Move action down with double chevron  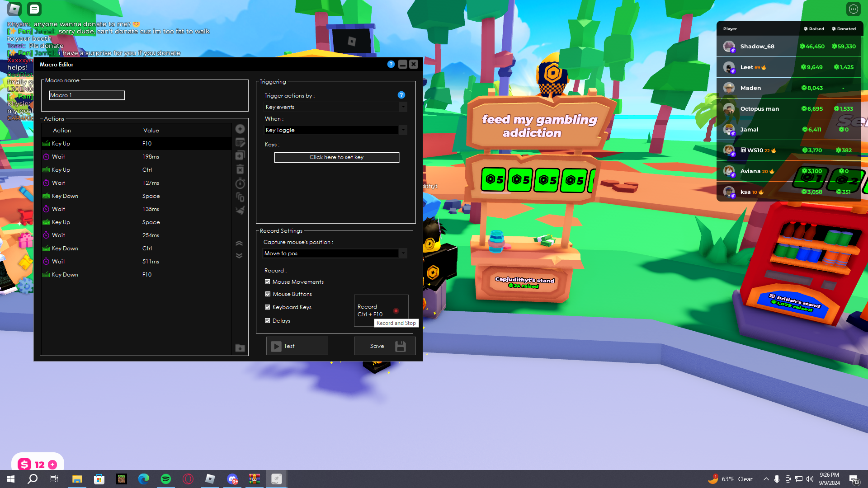pyautogui.click(x=239, y=256)
